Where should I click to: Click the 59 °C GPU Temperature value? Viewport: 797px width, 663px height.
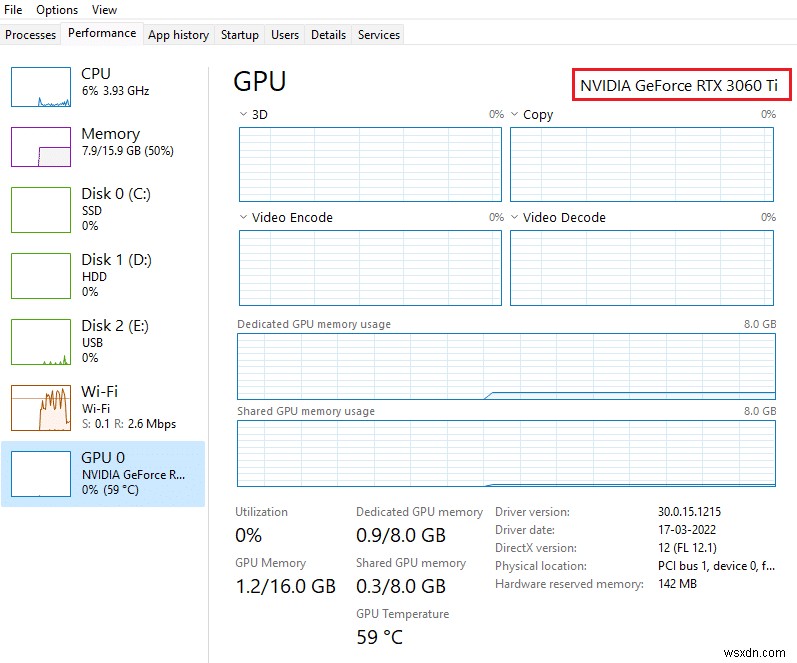[x=380, y=637]
